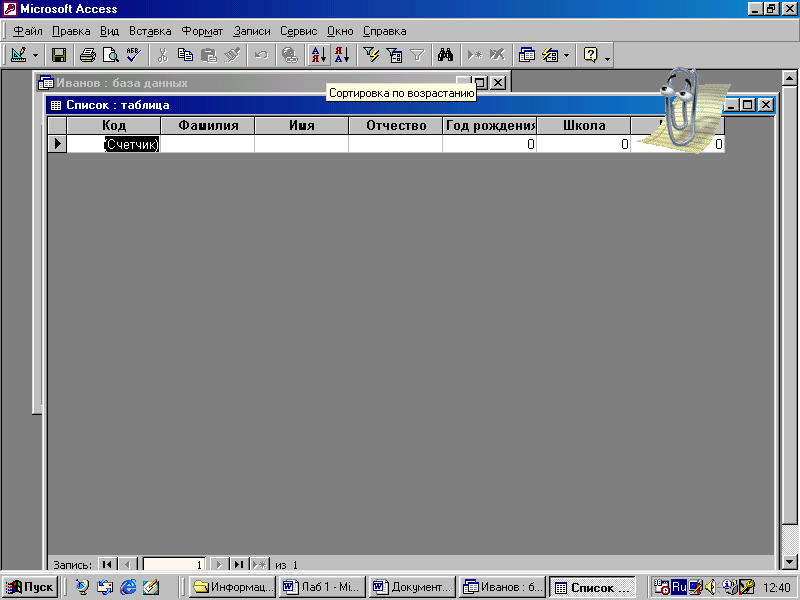
Task: Click the record number field
Action: (174, 564)
